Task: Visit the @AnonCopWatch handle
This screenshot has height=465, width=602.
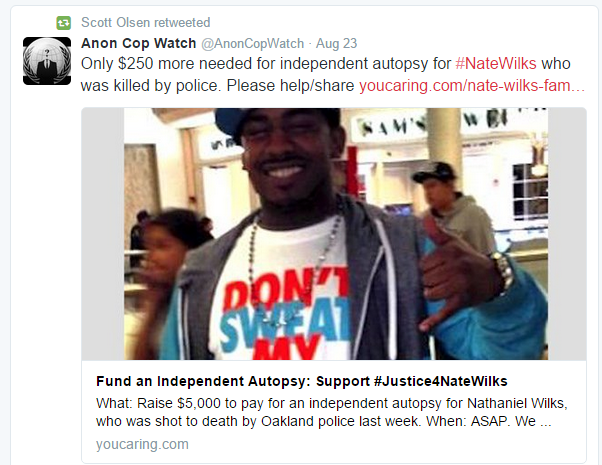Action: click(253, 44)
